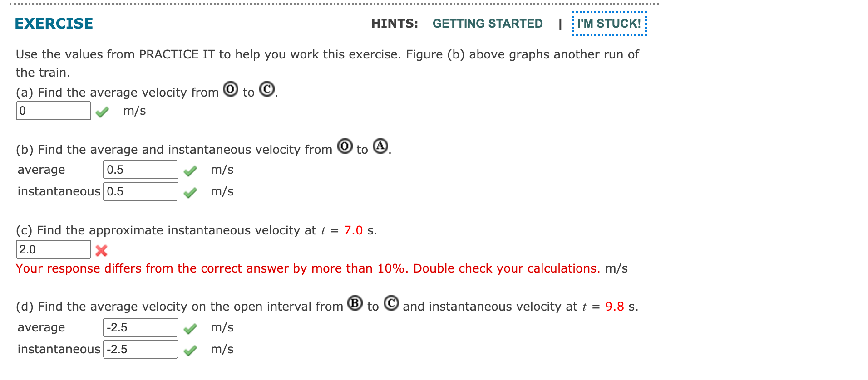Click the circled O symbol in part (a)
The height and width of the screenshot is (380, 868).
(231, 90)
